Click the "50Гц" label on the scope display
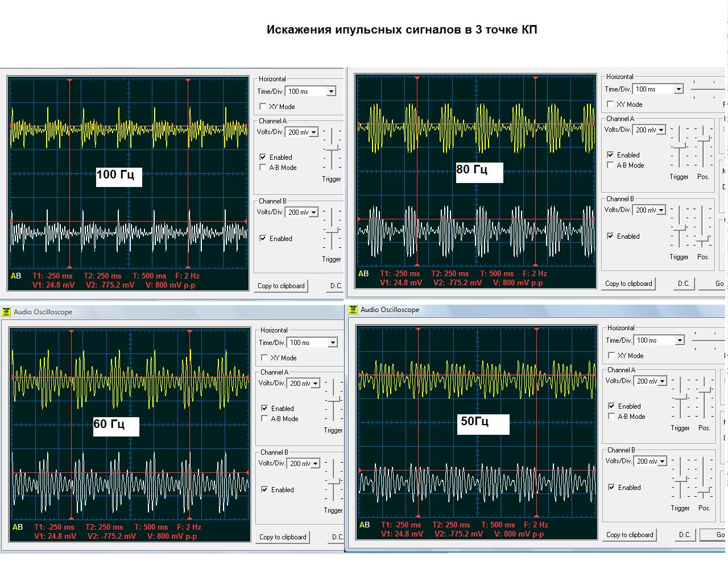The height and width of the screenshot is (582, 728). pos(475,421)
